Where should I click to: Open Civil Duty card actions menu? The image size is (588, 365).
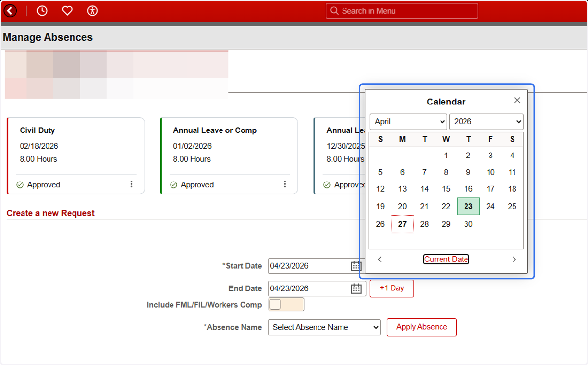click(x=131, y=184)
